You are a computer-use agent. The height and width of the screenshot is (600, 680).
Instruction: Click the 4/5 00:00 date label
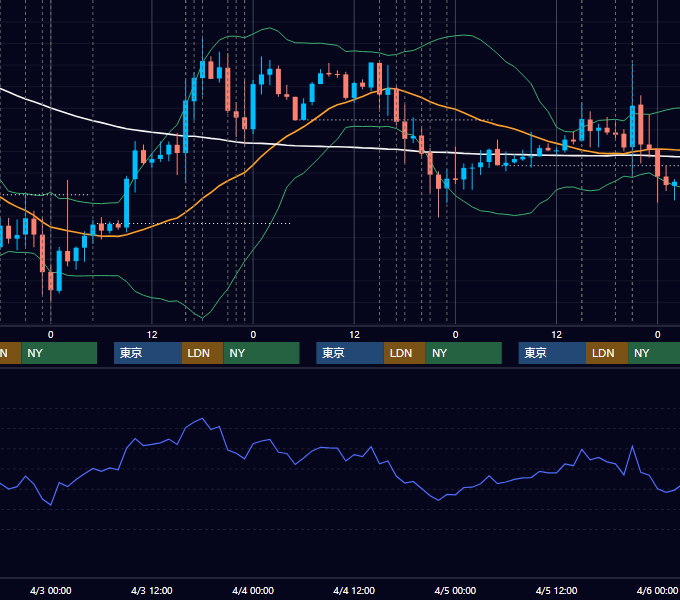coord(455,590)
